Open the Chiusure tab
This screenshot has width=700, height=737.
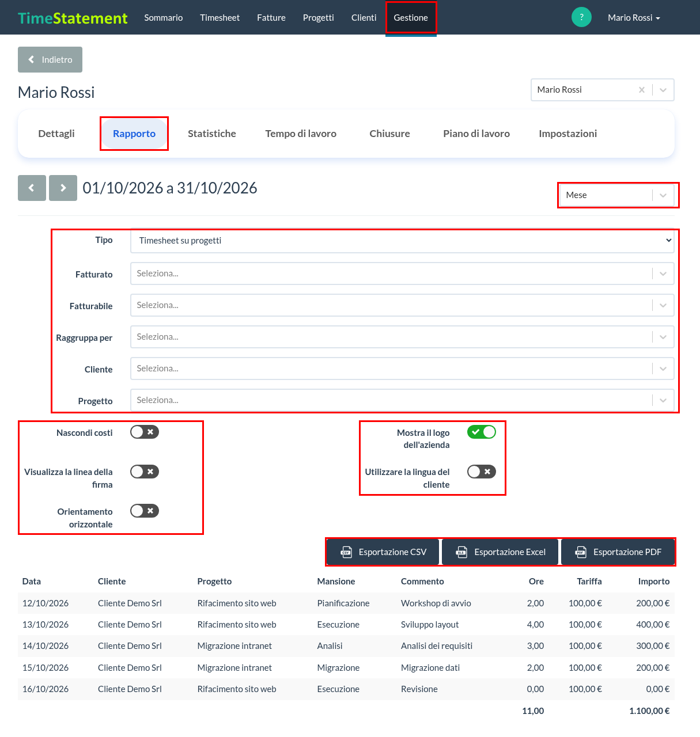[x=390, y=134]
